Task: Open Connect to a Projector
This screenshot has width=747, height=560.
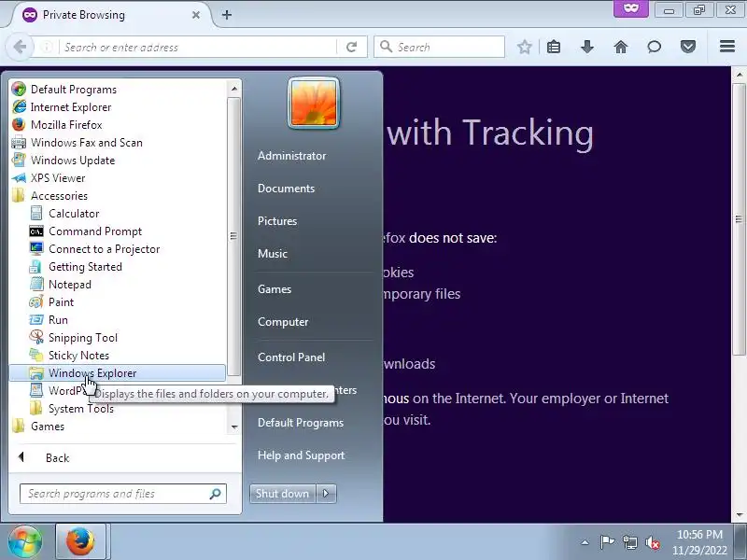Action: (x=118, y=249)
